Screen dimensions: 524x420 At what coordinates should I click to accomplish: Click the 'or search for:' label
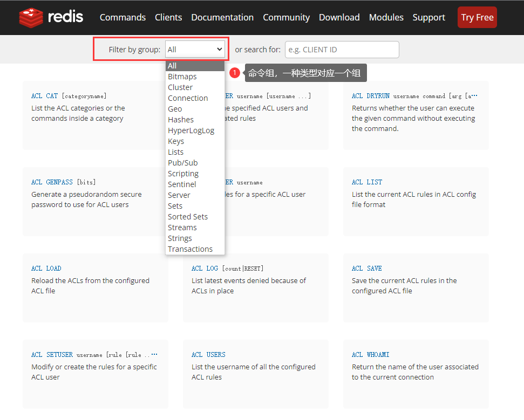pyautogui.click(x=257, y=50)
